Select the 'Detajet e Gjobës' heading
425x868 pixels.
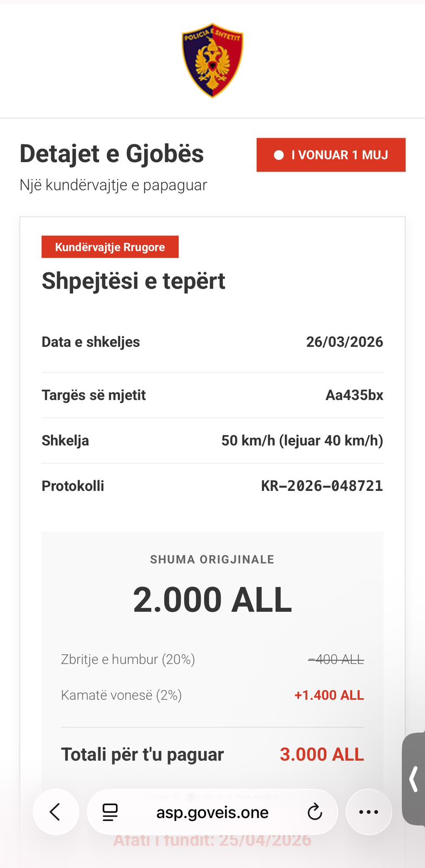112,154
